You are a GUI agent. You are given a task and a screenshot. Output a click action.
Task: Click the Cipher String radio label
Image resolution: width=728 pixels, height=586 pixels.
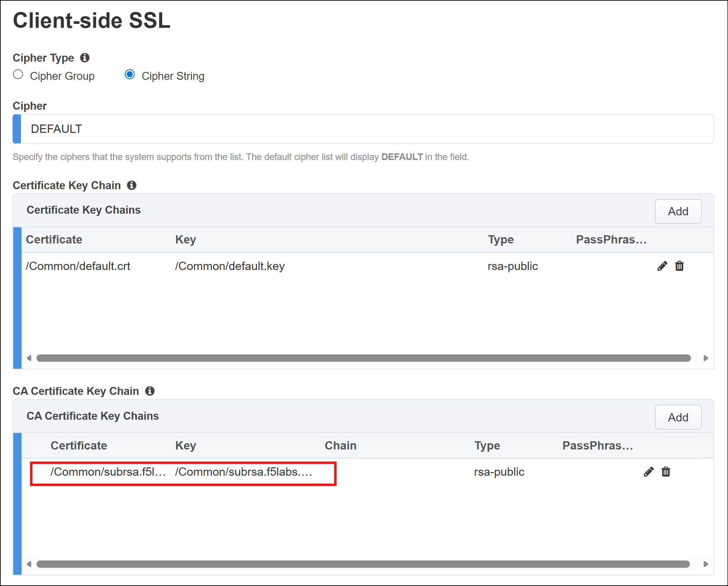[173, 76]
